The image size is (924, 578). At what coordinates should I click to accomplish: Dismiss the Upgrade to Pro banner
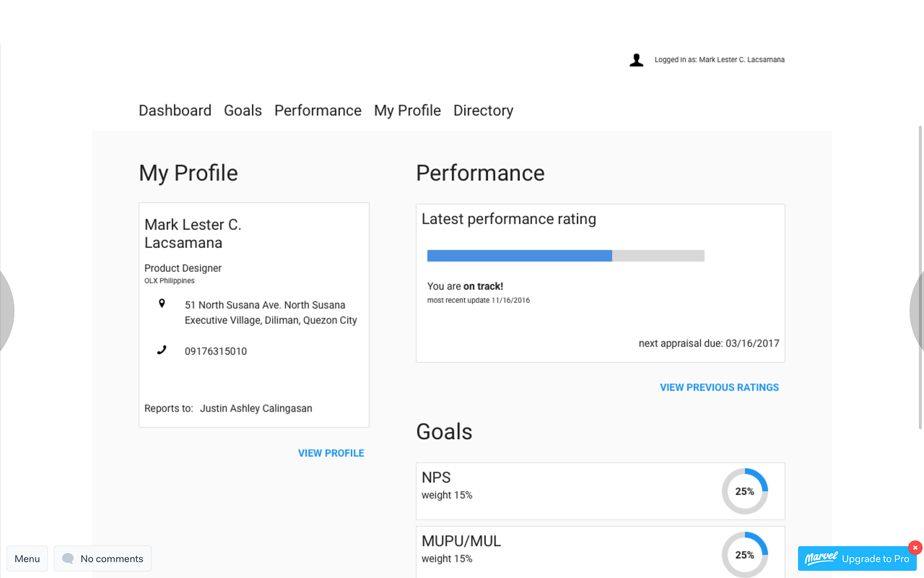click(x=915, y=547)
